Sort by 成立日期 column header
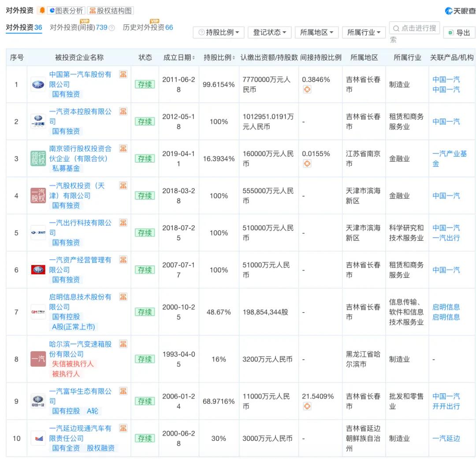Viewport: 476px width, 459px height. [179, 57]
